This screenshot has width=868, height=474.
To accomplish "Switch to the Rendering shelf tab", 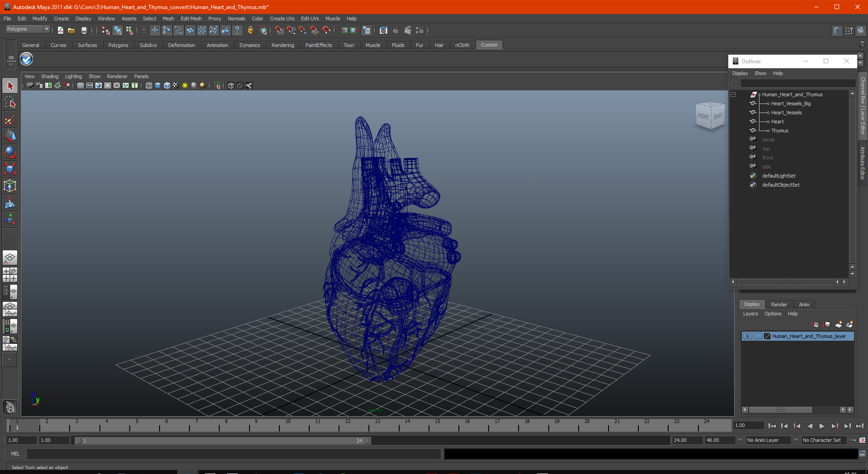I will (x=283, y=45).
